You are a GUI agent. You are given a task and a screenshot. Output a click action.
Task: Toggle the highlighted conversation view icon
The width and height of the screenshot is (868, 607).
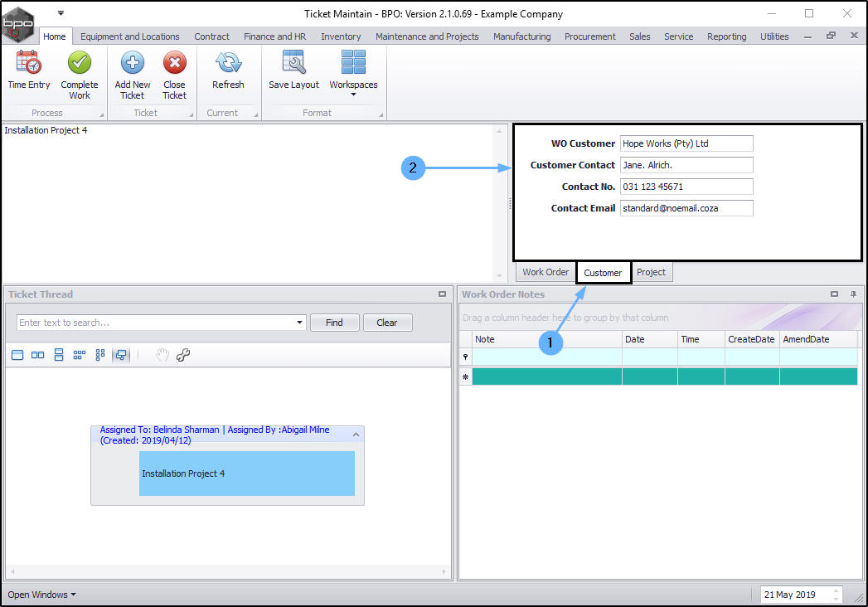tap(121, 355)
